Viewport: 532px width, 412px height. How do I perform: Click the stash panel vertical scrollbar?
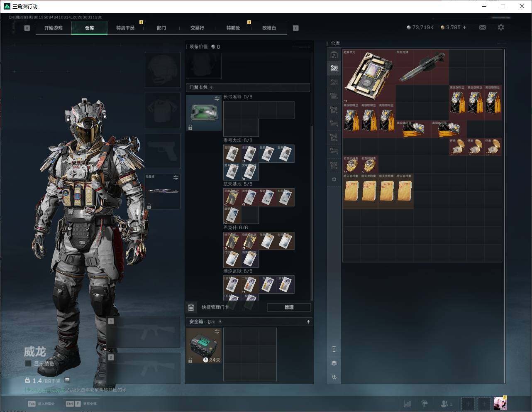[505, 216]
